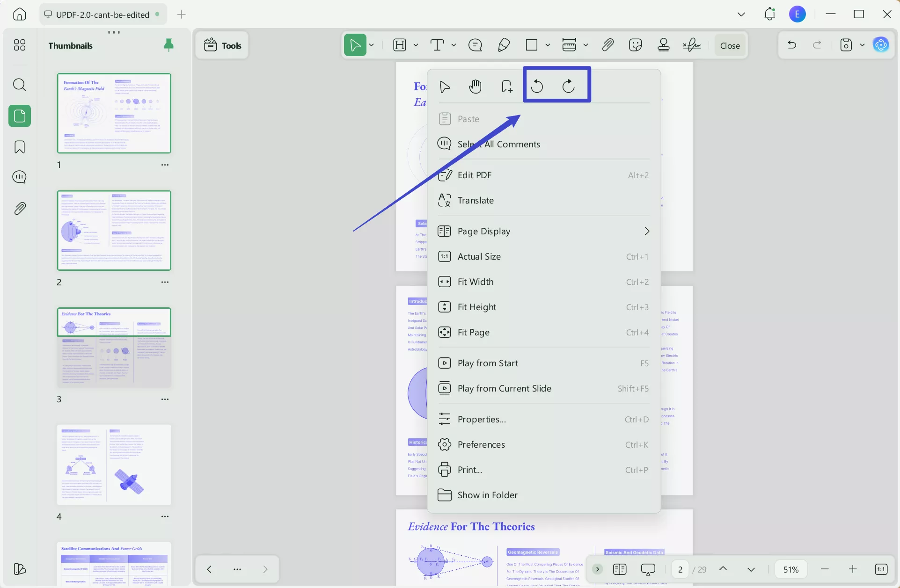This screenshot has height=588, width=900.
Task: Click the stamp tool in toolbar
Action: tap(663, 45)
